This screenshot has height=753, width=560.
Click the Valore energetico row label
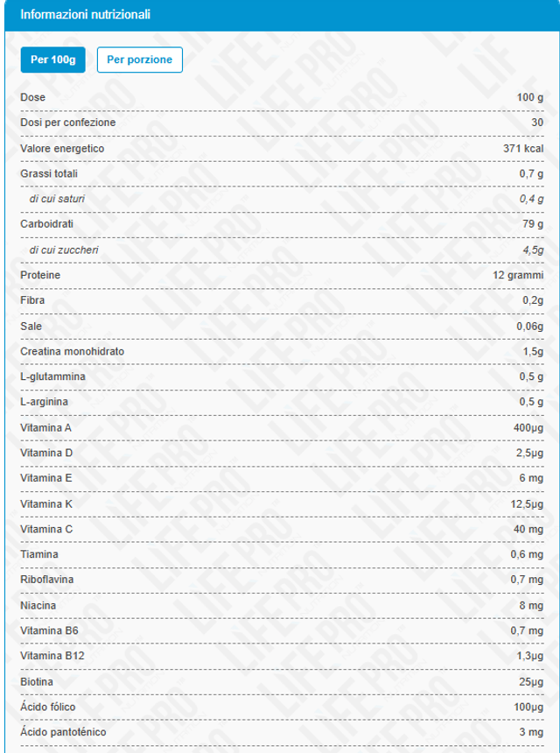(x=62, y=148)
